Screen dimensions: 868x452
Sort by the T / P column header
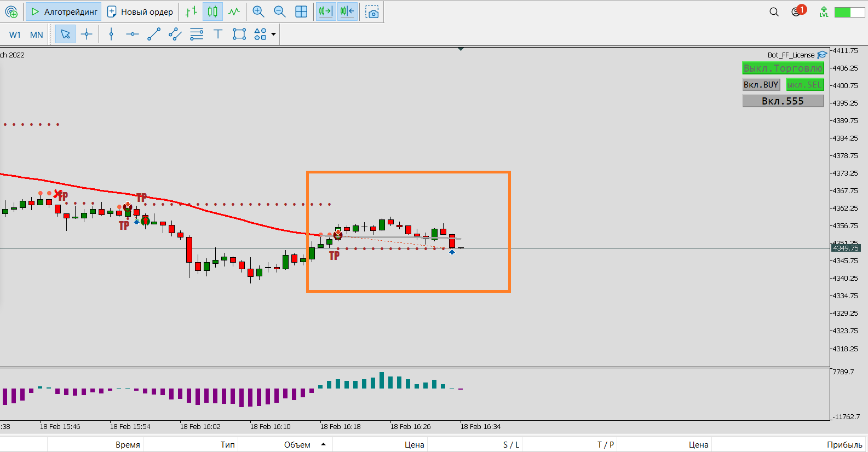(606, 445)
